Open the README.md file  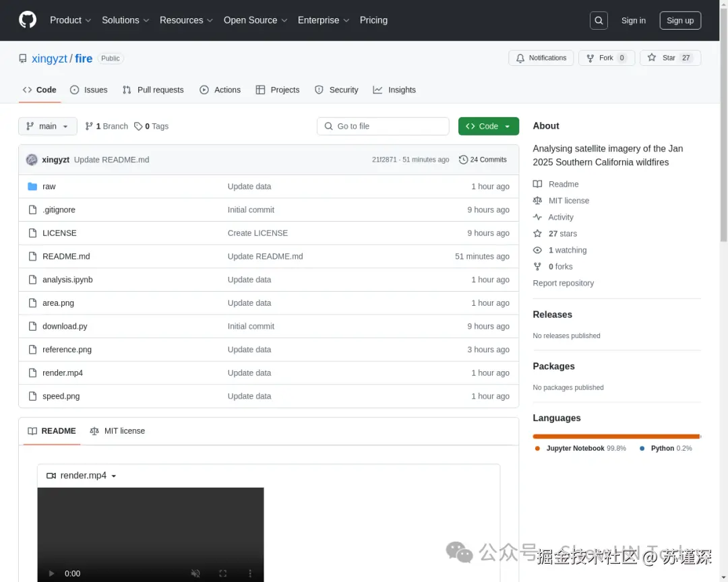(x=66, y=256)
